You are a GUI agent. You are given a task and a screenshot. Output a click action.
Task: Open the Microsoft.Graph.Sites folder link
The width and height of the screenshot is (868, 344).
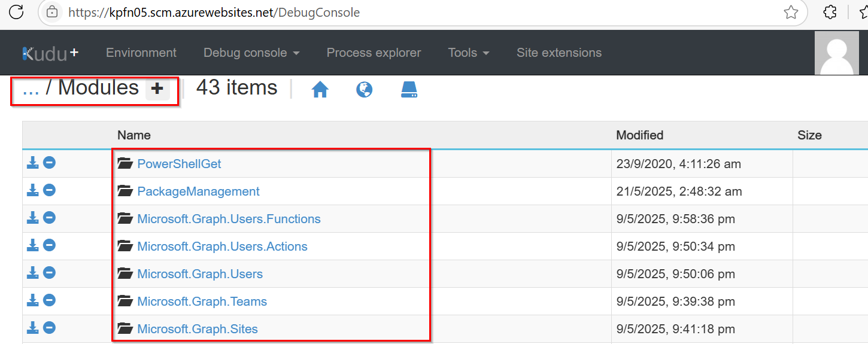click(198, 328)
